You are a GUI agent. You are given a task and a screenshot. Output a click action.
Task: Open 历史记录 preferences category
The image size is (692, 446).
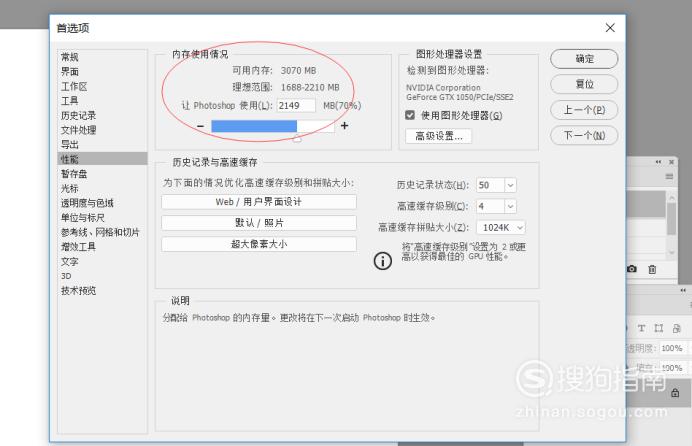pyautogui.click(x=79, y=115)
